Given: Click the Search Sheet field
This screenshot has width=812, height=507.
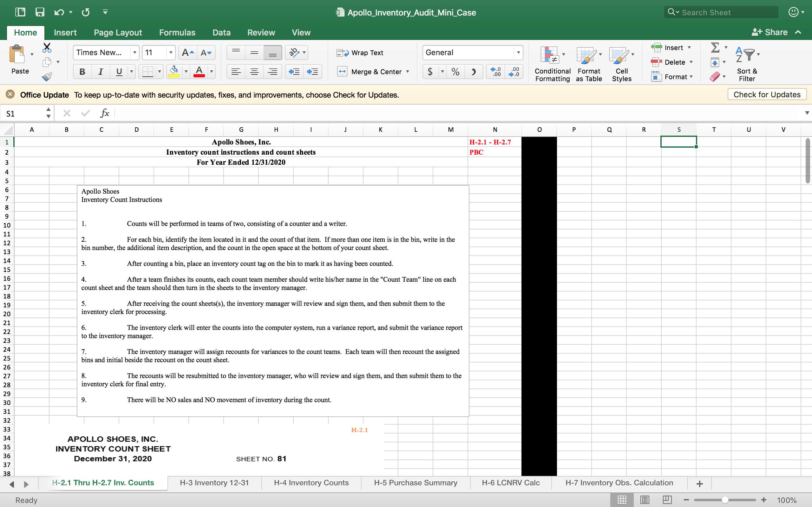Looking at the screenshot, I should [x=725, y=12].
